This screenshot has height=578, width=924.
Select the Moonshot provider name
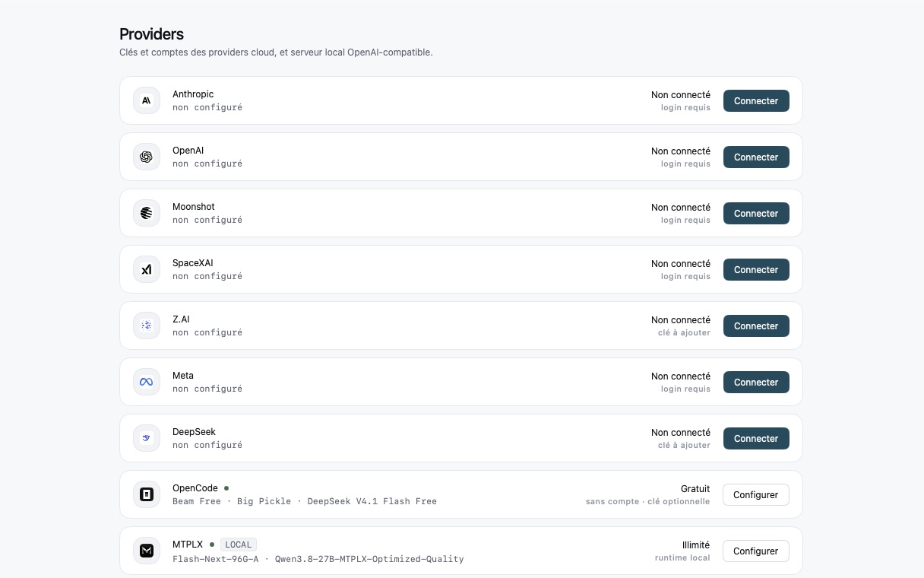pos(194,207)
